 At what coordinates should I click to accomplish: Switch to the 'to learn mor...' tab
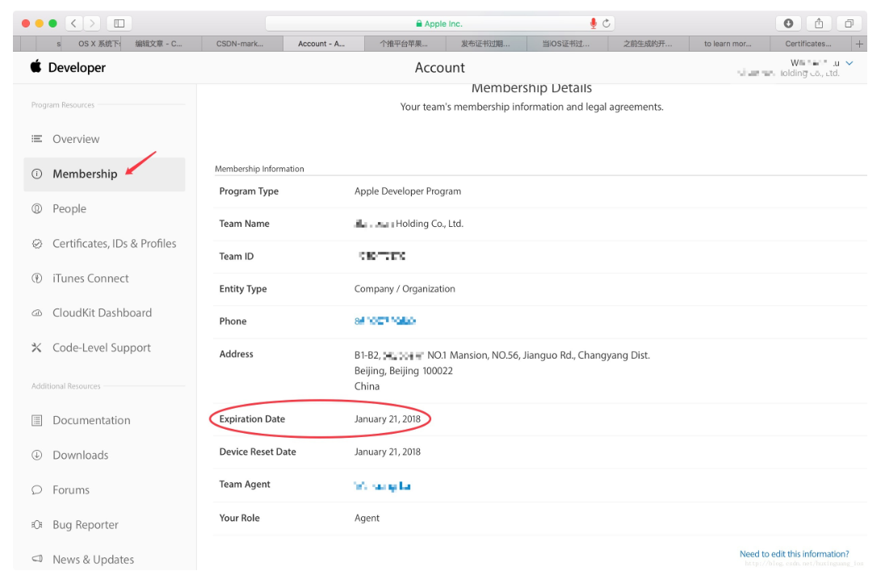[726, 43]
